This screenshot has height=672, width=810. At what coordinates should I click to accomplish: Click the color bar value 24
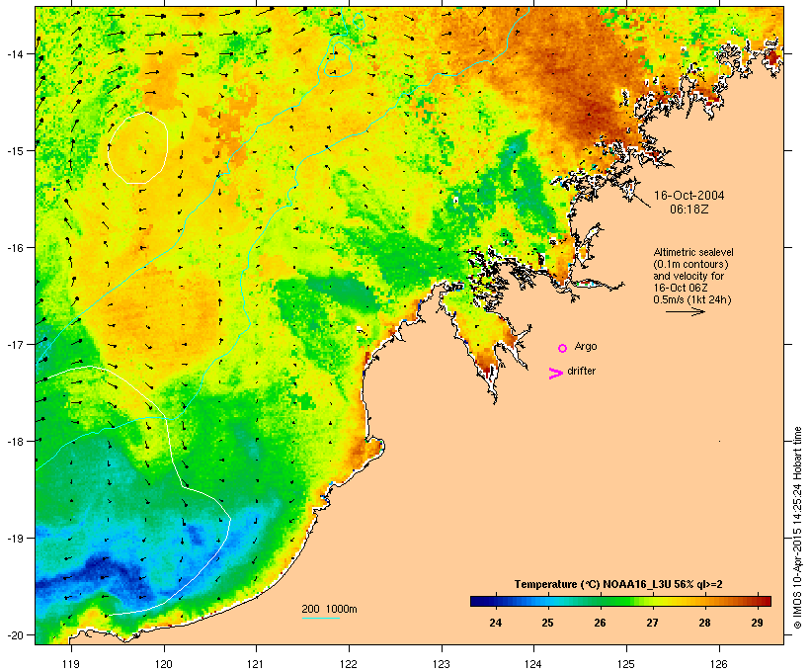point(495,623)
